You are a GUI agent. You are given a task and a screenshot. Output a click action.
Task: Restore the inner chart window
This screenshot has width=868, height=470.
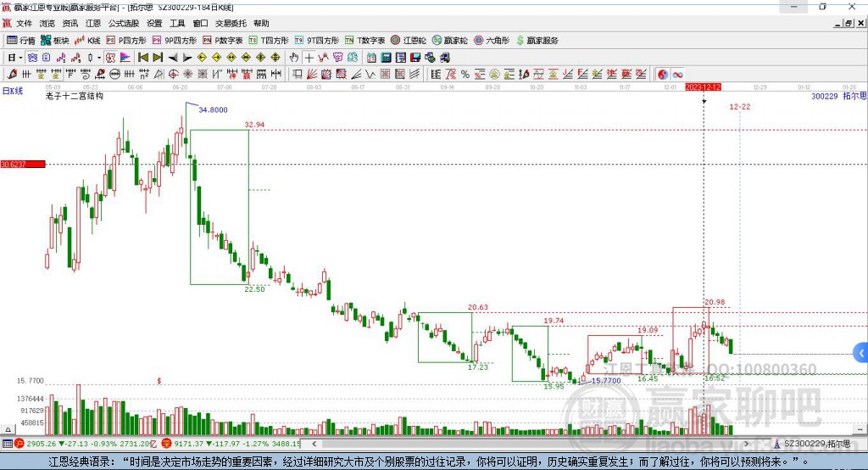849,23
